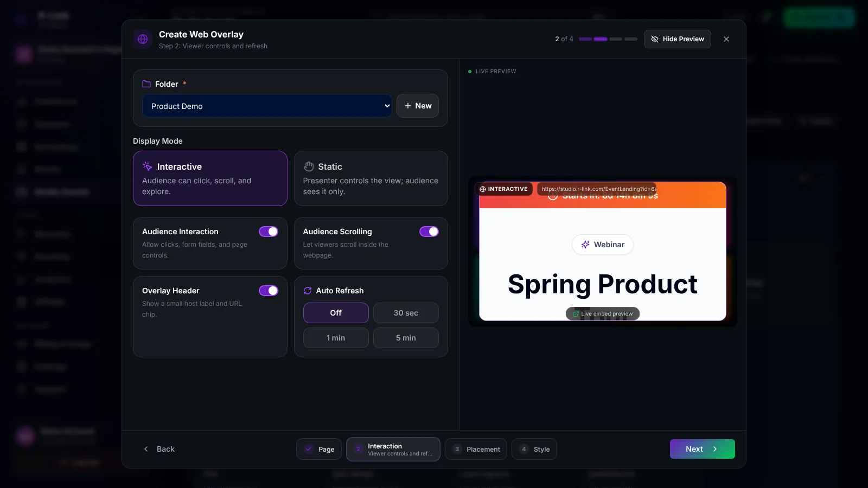Click the Hide Preview button
Viewport: 868px width, 488px height.
[x=678, y=39]
